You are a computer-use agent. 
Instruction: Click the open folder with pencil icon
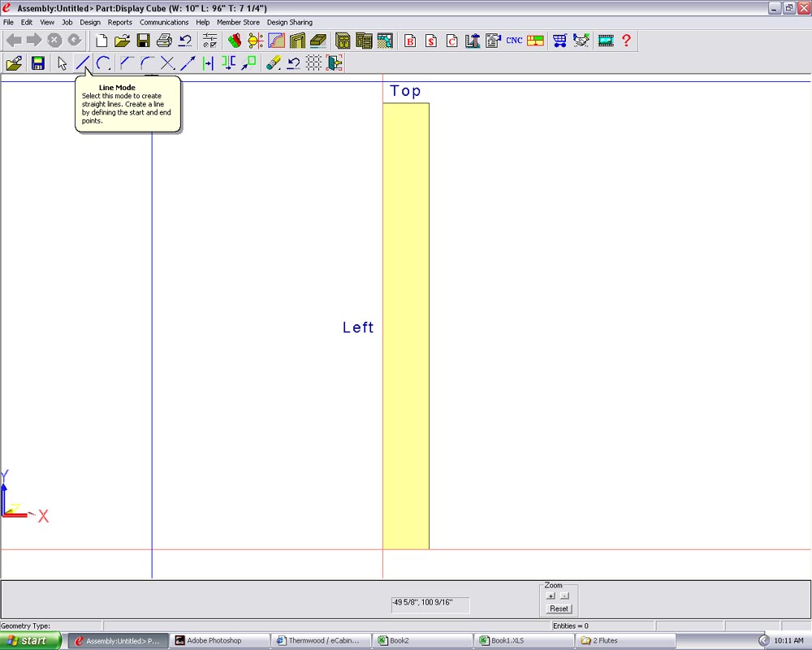(x=14, y=63)
